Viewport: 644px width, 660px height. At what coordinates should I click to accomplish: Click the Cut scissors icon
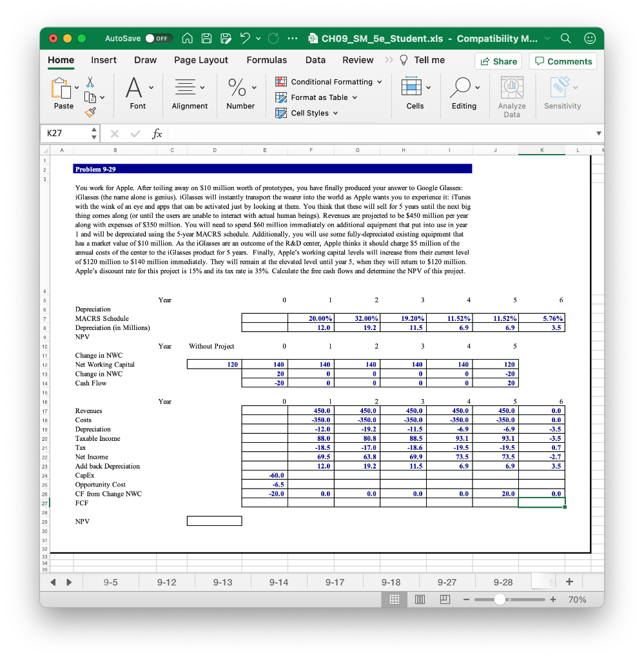(90, 82)
